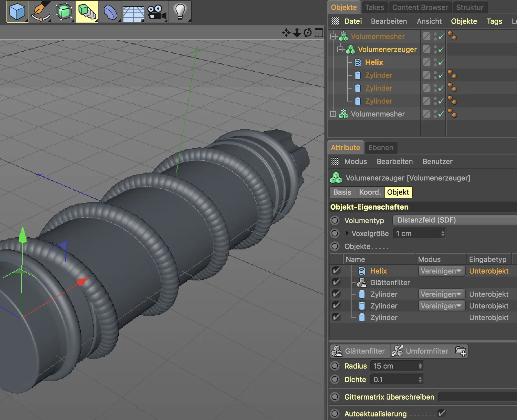Select the Cube primitive tool
The width and height of the screenshot is (517, 420).
tap(17, 12)
